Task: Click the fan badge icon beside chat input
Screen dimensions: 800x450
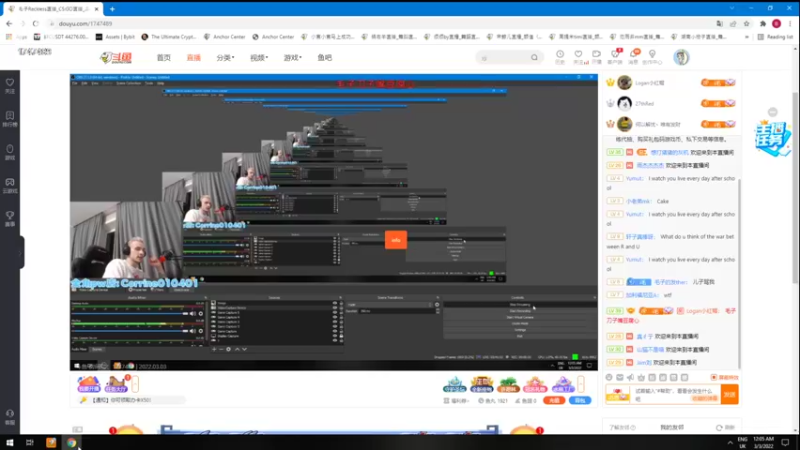Action: pos(617,394)
